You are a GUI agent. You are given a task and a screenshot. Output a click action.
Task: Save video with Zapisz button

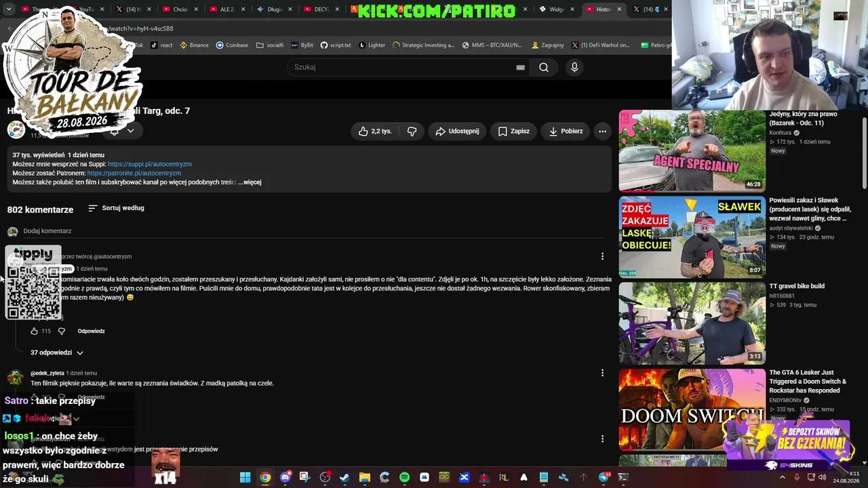tap(513, 131)
